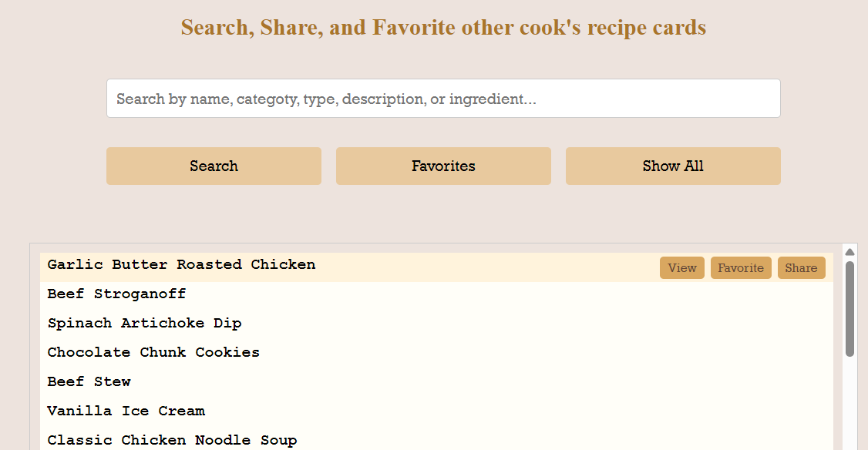Select the Classic Chicken Noodle Soup recipe

point(171,439)
